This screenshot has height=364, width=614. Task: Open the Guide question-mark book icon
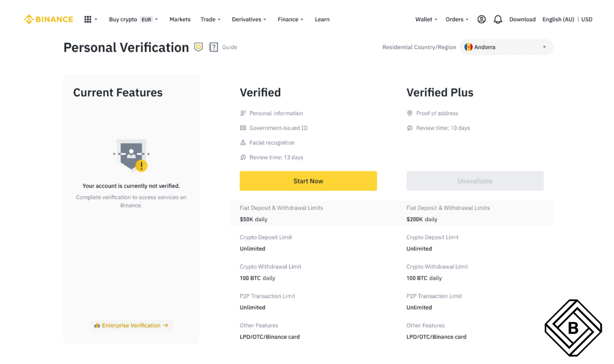213,47
